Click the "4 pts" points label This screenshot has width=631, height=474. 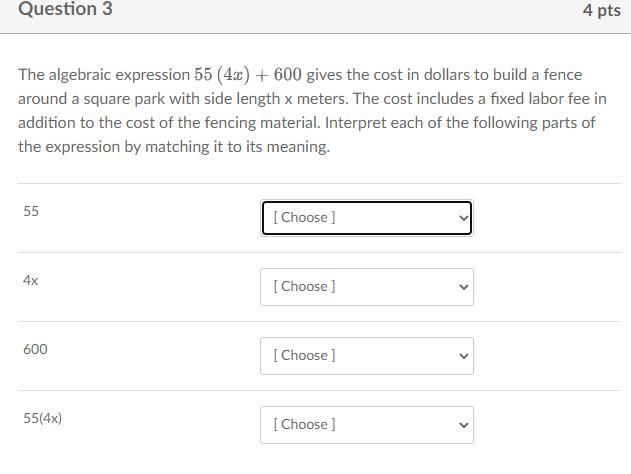coord(601,10)
